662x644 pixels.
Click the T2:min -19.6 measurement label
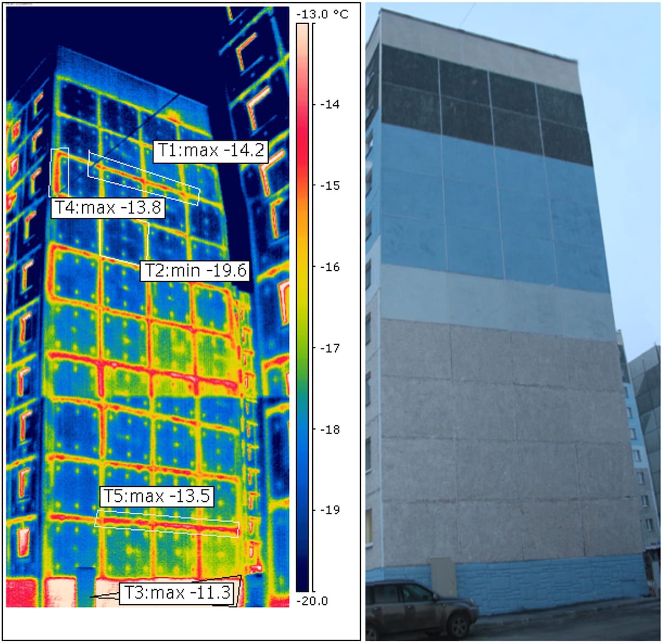coord(195,271)
